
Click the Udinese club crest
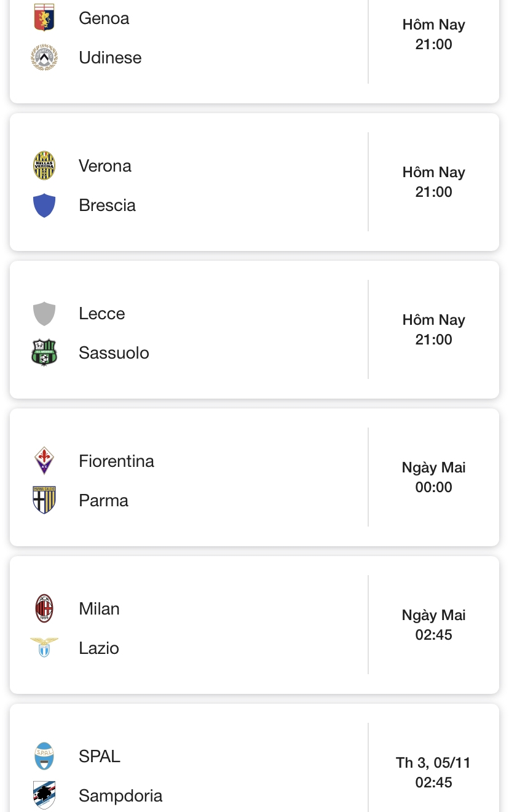44,57
